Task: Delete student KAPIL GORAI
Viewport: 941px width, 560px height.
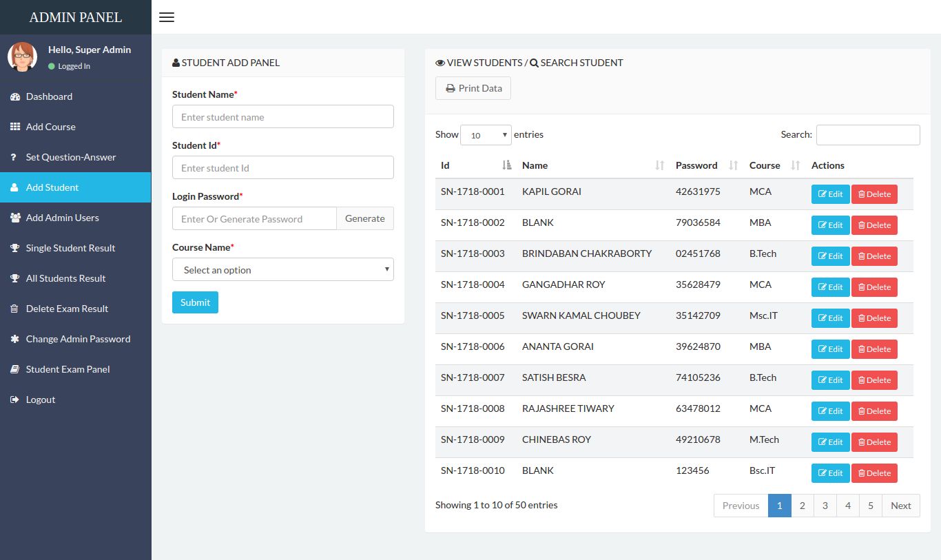Action: pos(874,194)
